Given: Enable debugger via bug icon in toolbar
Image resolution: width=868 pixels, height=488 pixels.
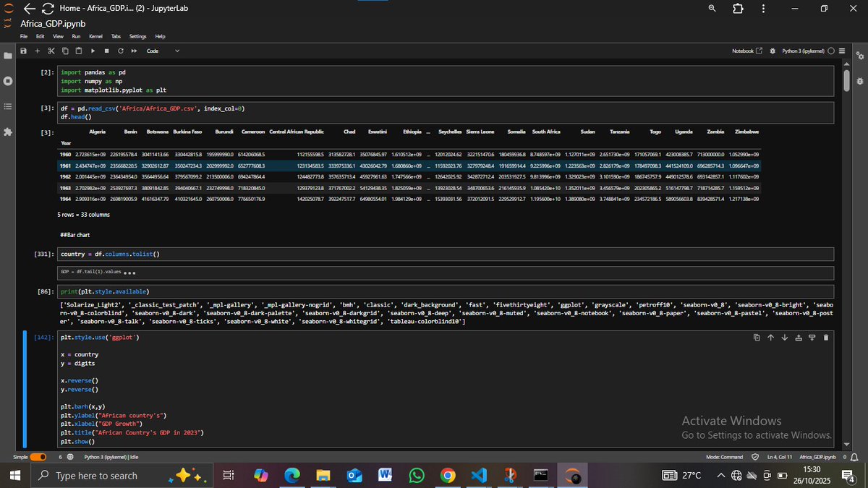Looking at the screenshot, I should pyautogui.click(x=773, y=51).
